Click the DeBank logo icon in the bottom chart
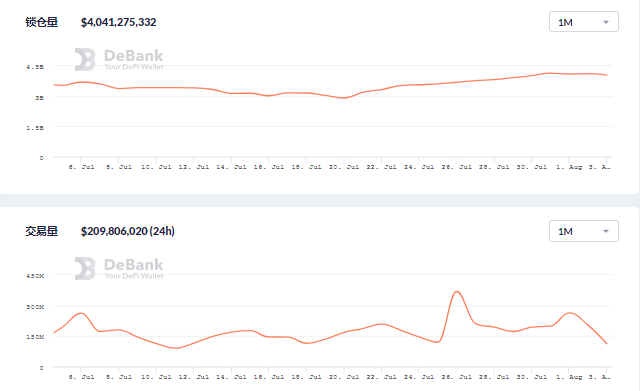 tap(85, 269)
